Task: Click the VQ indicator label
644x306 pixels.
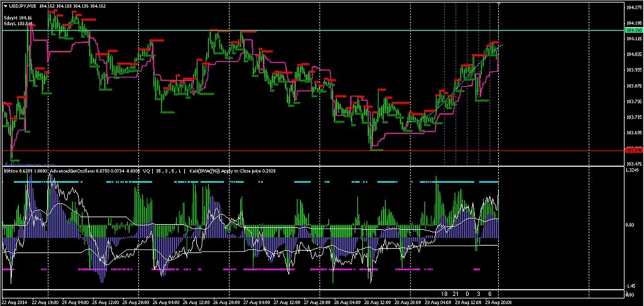Action: click(x=147, y=170)
